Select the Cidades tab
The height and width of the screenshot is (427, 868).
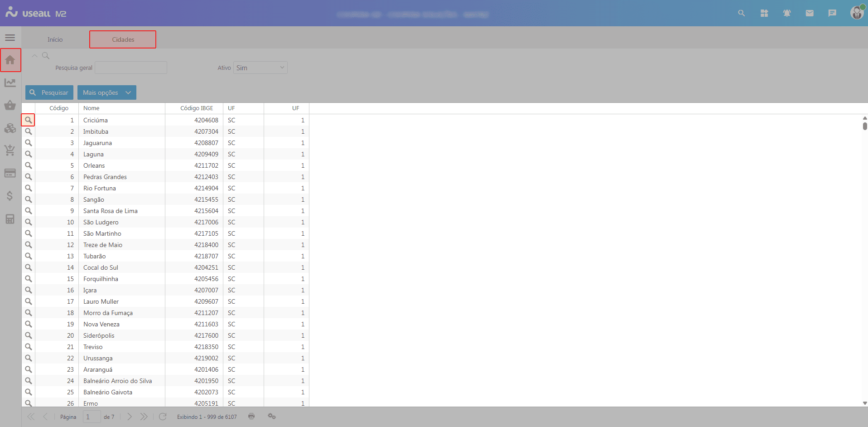(123, 39)
